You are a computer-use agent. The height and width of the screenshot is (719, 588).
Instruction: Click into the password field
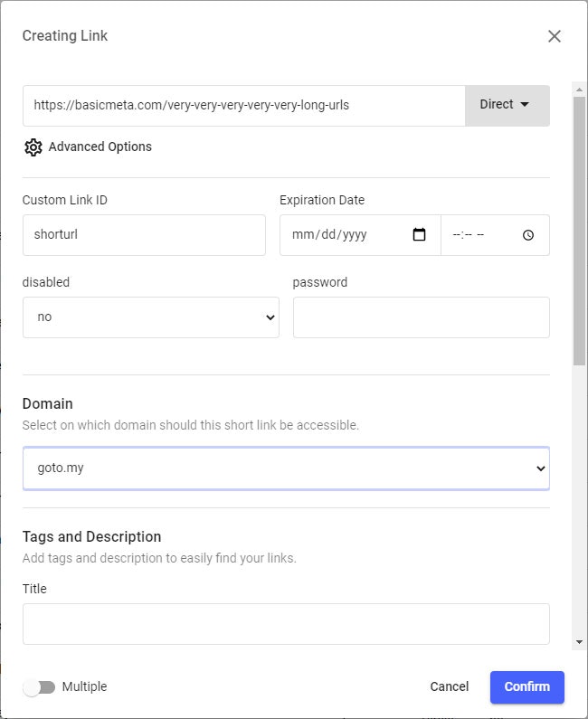tap(421, 317)
